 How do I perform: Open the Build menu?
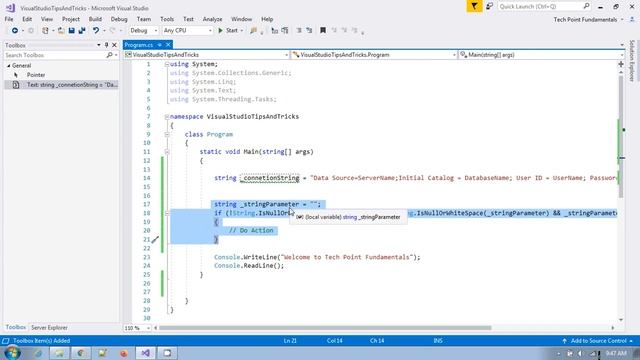tap(95, 19)
